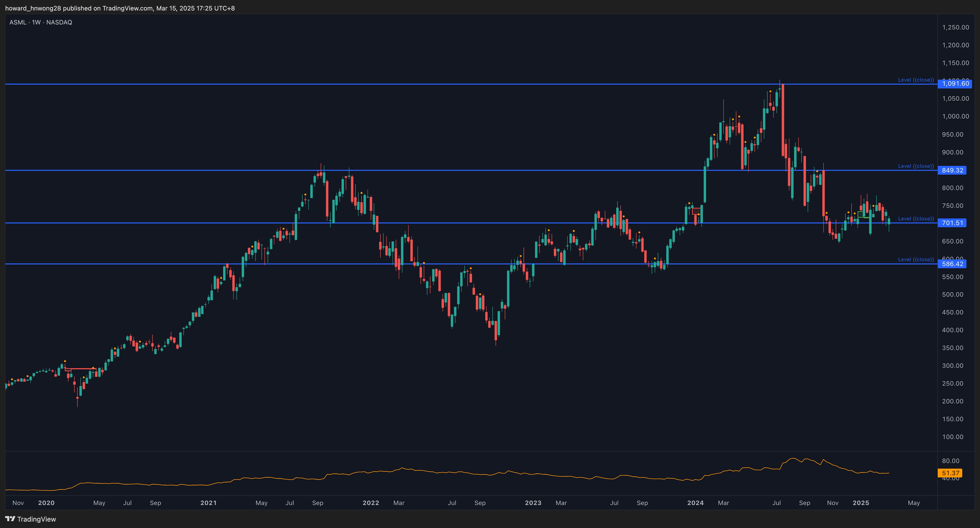
Task: Click the orange 51.37 indicator value label
Action: point(950,473)
